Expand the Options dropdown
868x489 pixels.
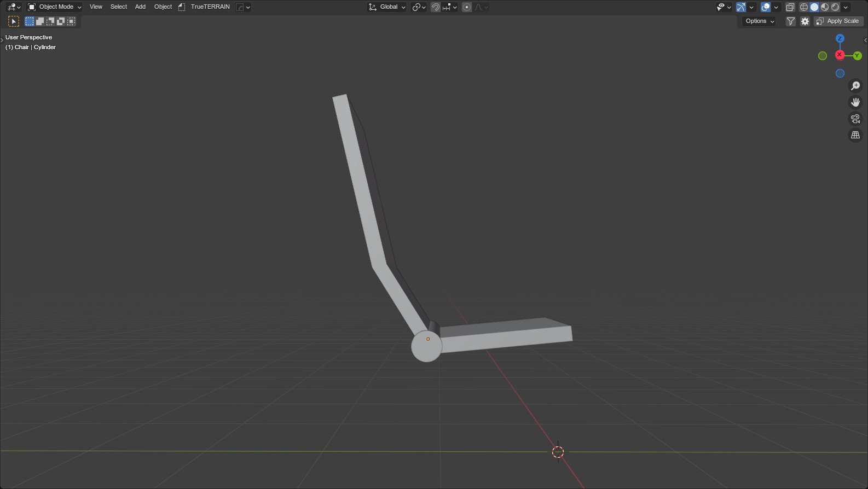pos(760,21)
